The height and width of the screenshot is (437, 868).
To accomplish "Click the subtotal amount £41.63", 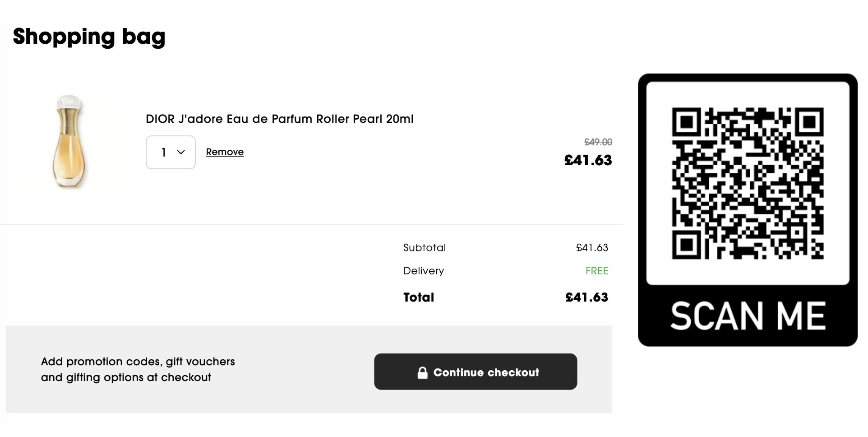I will point(592,248).
